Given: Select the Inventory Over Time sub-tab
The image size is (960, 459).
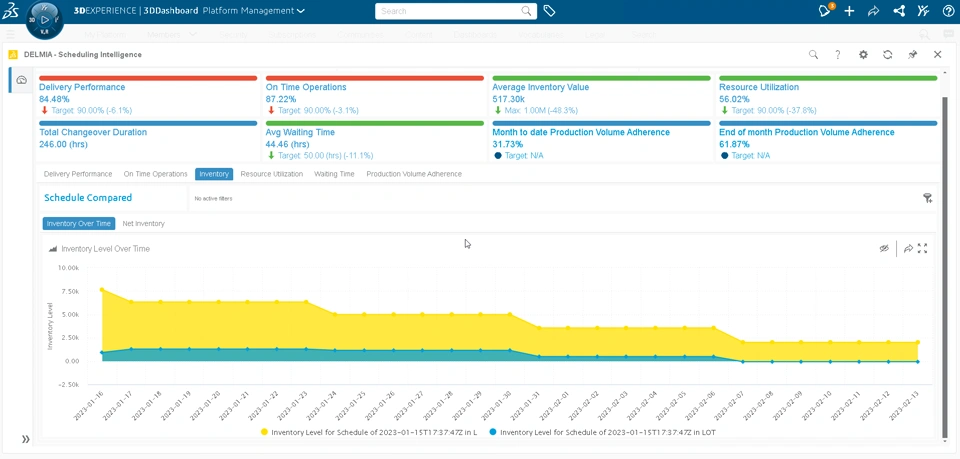Looking at the screenshot, I should [x=79, y=223].
